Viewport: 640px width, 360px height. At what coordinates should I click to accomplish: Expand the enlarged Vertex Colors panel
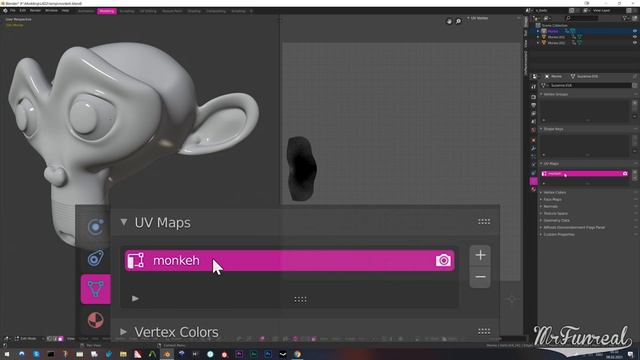[124, 331]
